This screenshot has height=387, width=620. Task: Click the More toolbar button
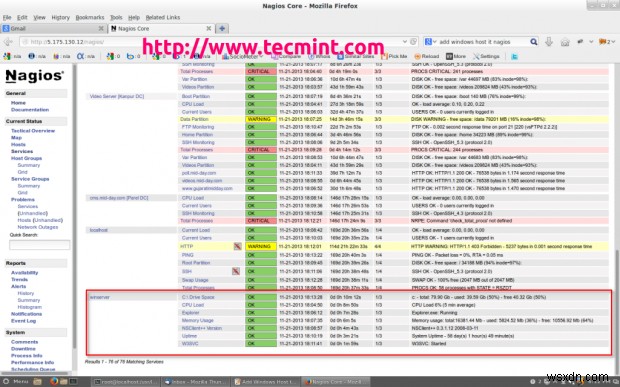point(456,57)
